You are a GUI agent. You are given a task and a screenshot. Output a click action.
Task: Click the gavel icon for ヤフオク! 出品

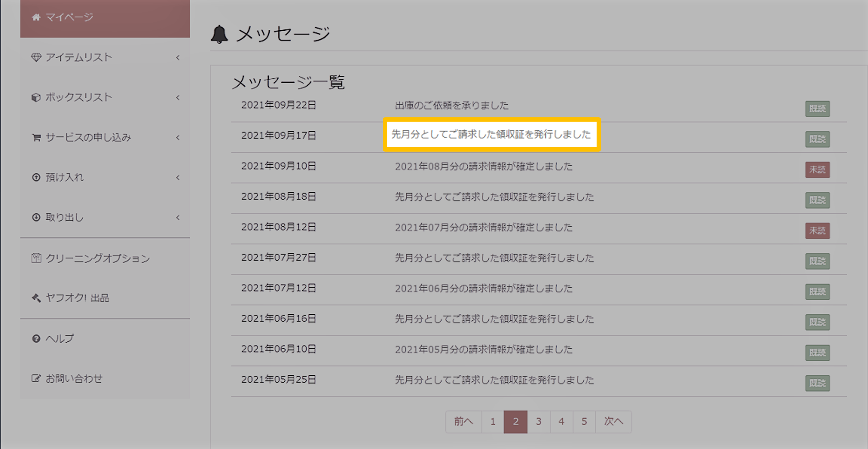click(x=36, y=298)
